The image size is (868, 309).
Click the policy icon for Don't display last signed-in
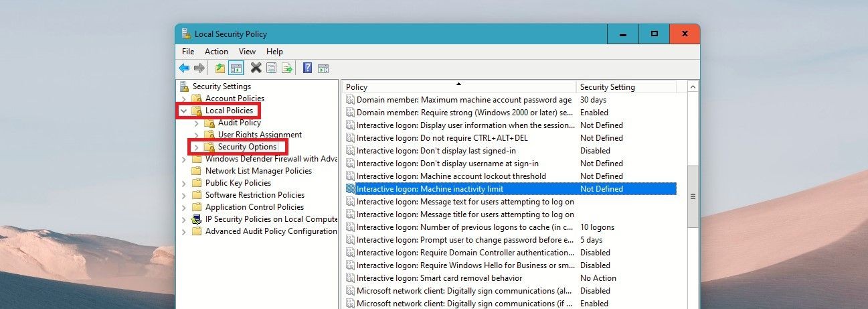tap(350, 151)
